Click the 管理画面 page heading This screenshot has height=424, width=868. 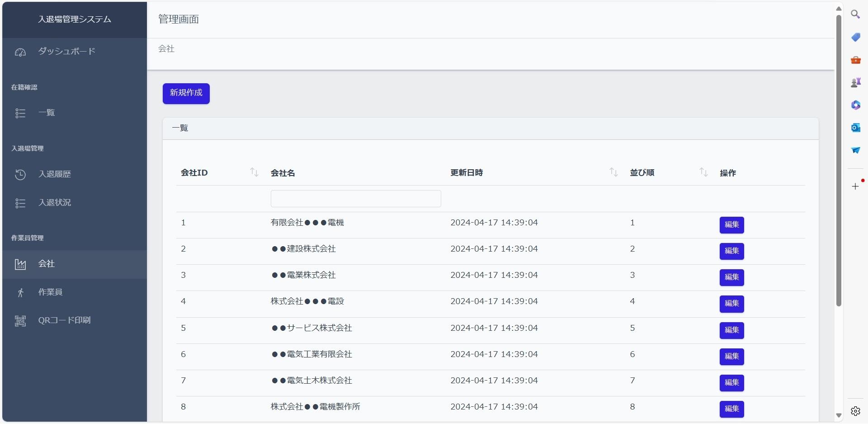[179, 19]
